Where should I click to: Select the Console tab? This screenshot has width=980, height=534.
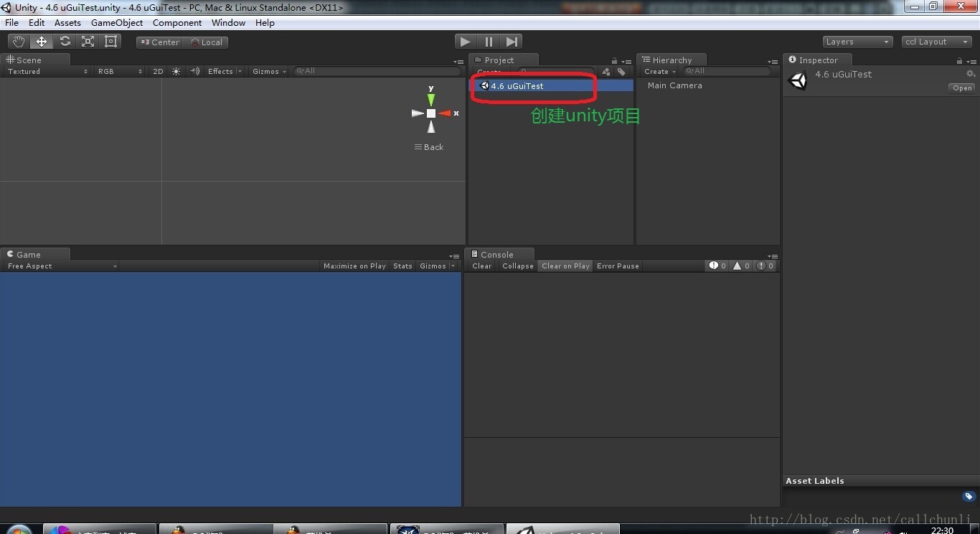pyautogui.click(x=499, y=254)
